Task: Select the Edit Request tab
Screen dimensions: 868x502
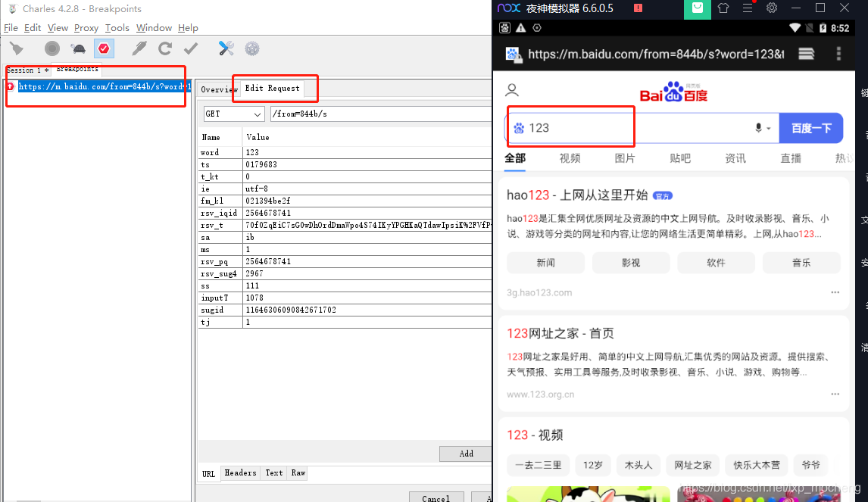Action: click(273, 89)
